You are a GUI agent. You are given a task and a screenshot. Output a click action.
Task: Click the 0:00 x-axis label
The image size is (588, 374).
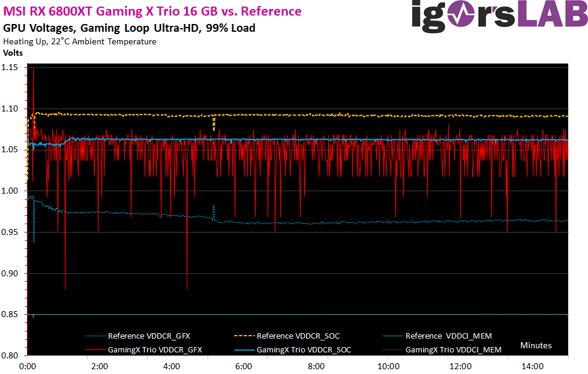click(28, 366)
